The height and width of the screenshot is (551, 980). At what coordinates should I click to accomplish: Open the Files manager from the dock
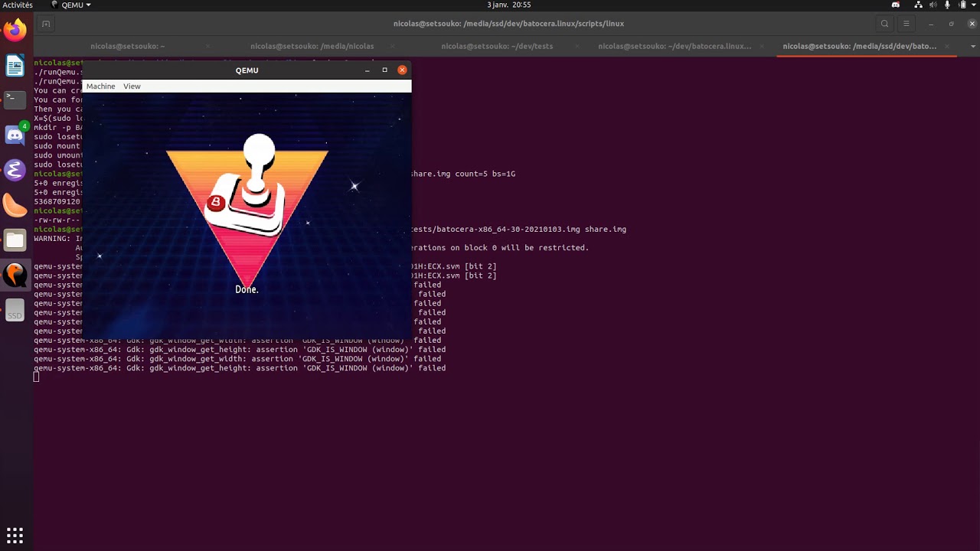(15, 240)
